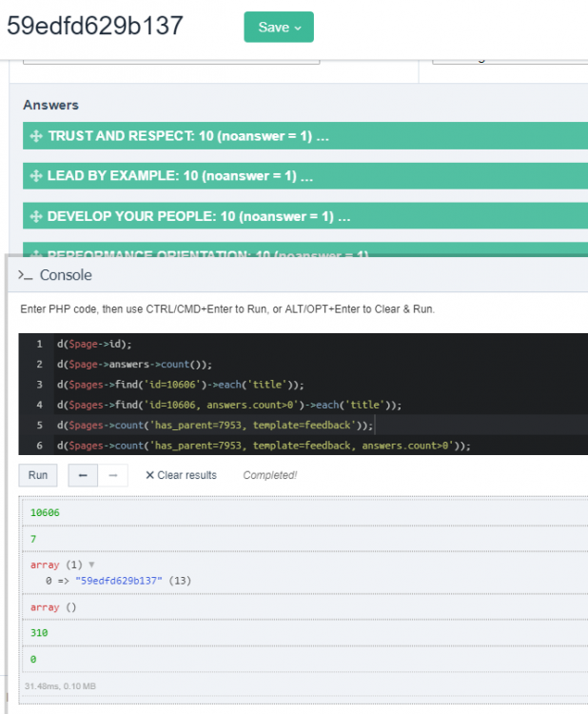Open the DEVELOP YOUR PEOPLE answer item
Image resolution: width=588 pixels, height=714 pixels.
coord(199,216)
